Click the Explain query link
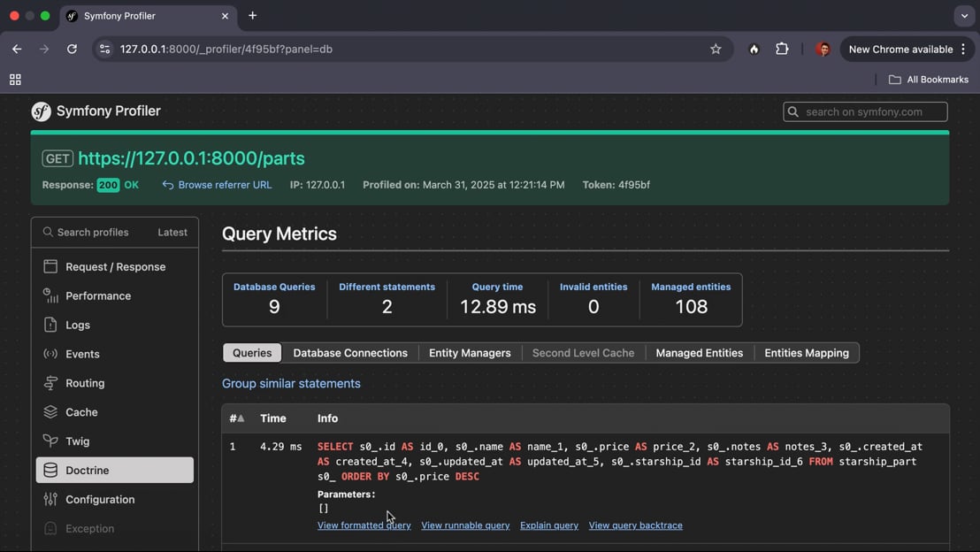This screenshot has width=980, height=552. (549, 525)
